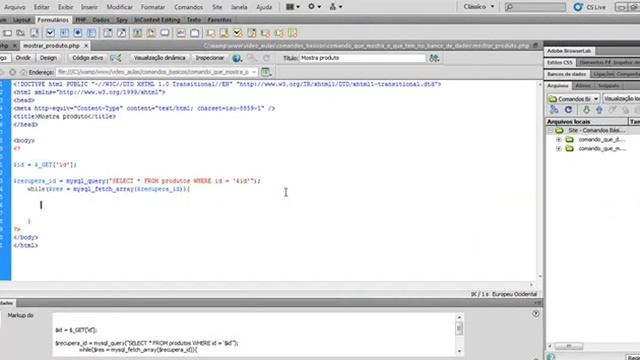Close the mostrar_produto.php tab

(x=86, y=46)
